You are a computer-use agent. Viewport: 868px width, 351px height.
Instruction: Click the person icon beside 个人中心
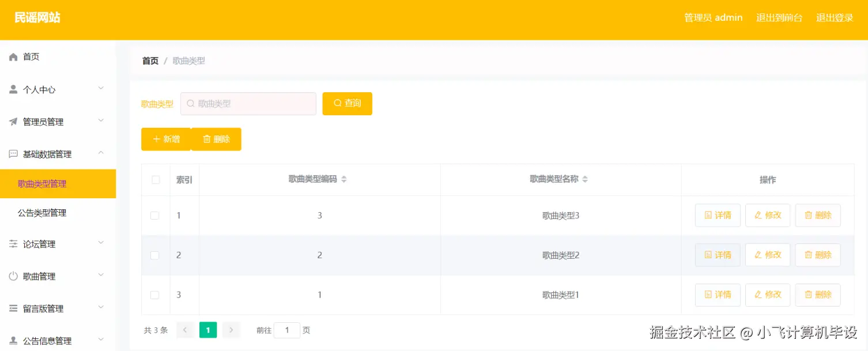(13, 89)
